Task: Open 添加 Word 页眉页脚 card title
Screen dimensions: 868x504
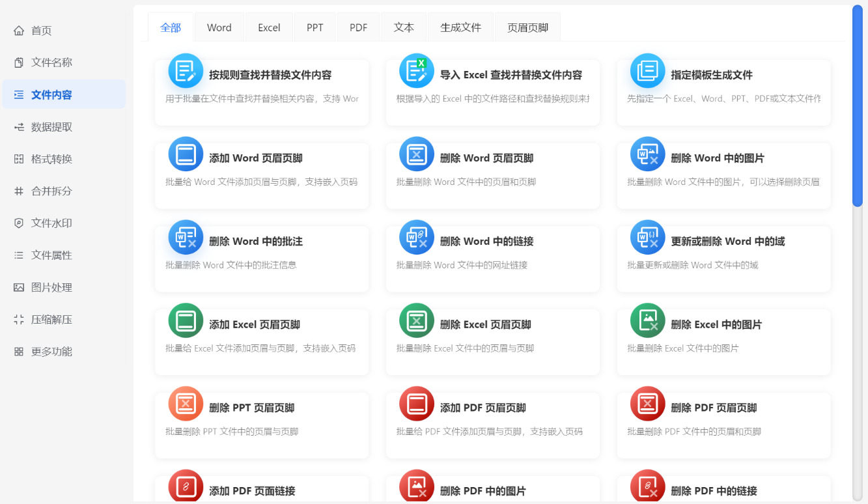Action: 256,158
